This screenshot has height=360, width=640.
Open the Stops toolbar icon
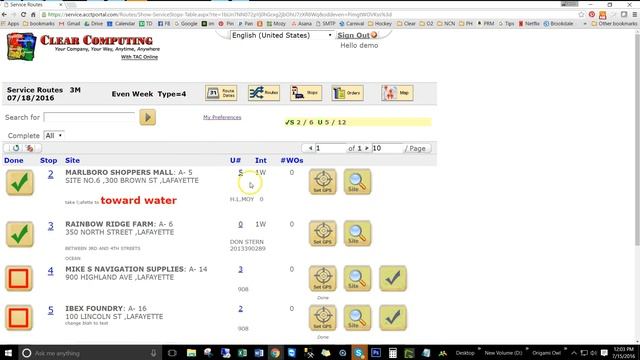pos(306,93)
